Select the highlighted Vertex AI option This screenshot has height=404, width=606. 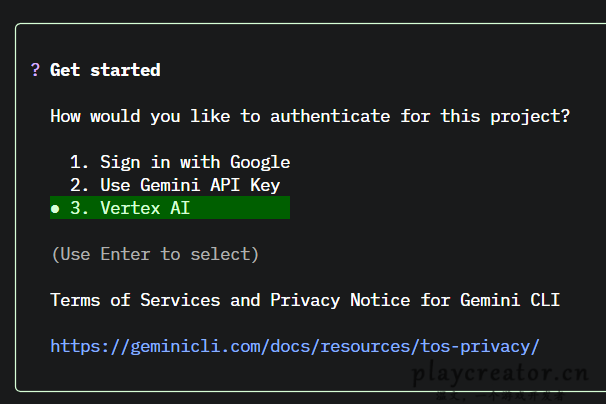click(144, 208)
